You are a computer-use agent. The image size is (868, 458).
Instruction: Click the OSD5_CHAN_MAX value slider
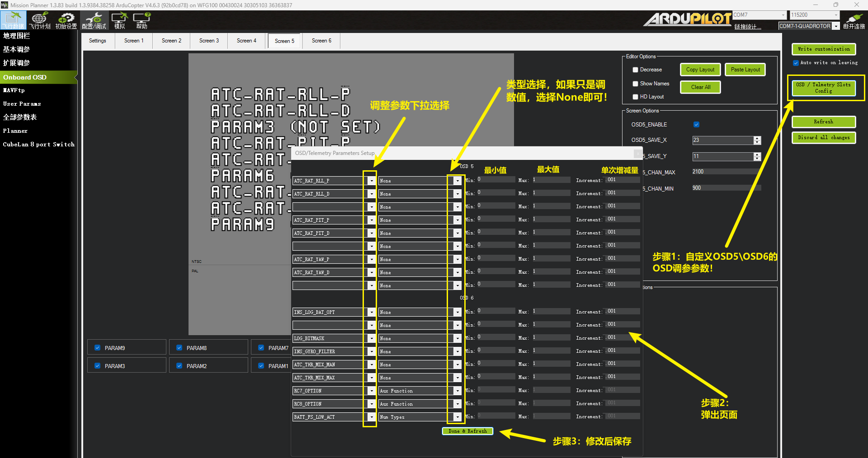click(x=726, y=172)
